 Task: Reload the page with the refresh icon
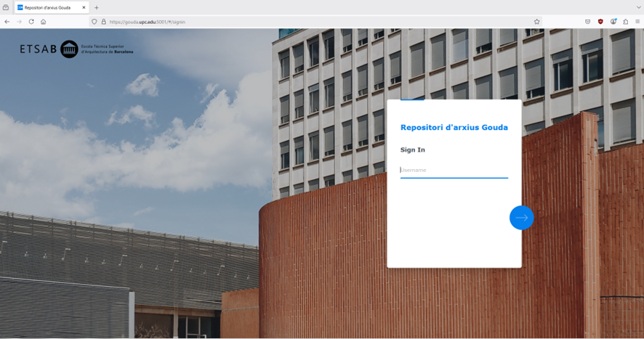click(x=31, y=22)
